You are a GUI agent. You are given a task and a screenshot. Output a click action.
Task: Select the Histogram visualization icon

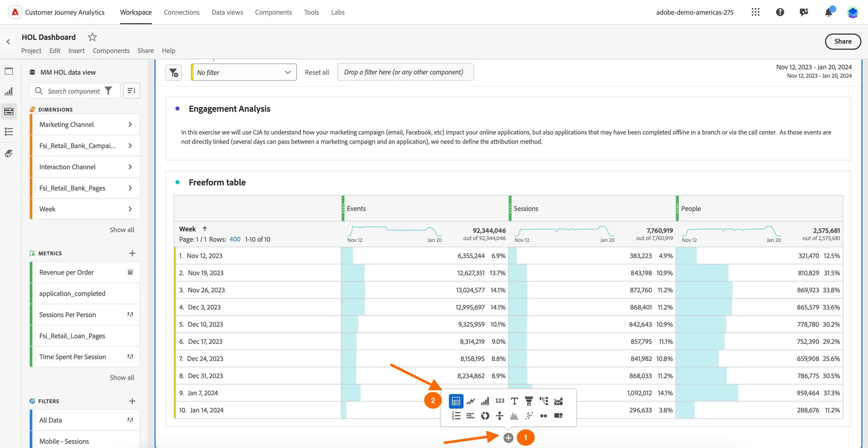coord(514,416)
